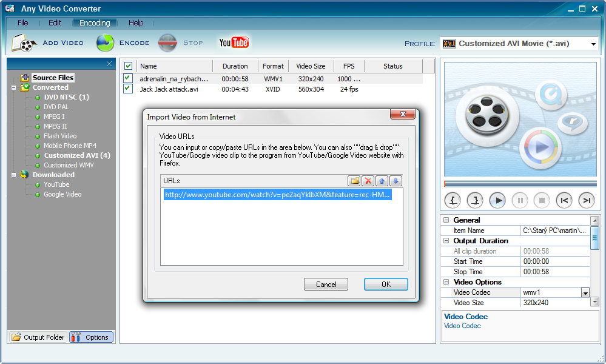
Task: Stop the preview playback
Action: (542, 200)
